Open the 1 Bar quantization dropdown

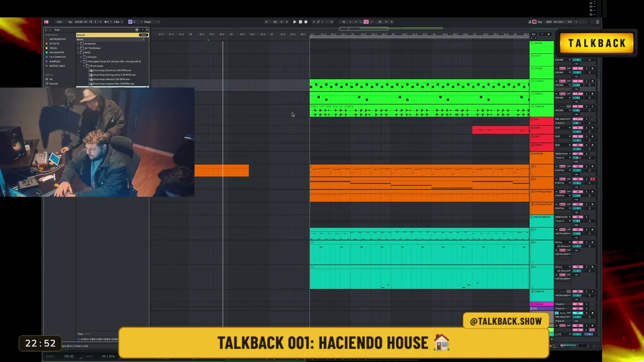pyautogui.click(x=117, y=22)
